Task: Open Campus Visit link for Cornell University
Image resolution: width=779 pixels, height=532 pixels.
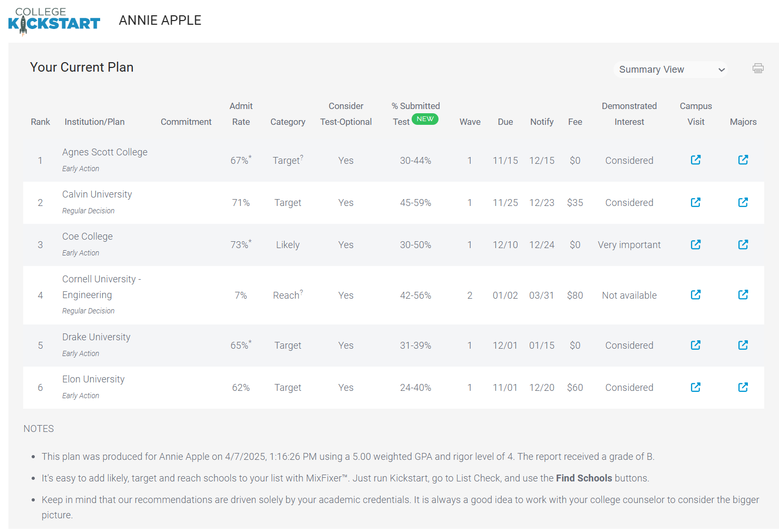Action: pos(696,294)
